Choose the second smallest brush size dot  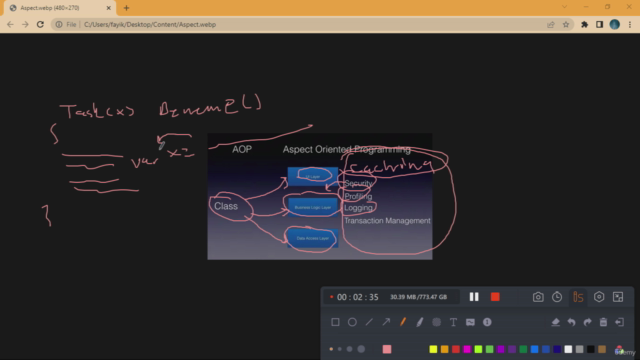[x=340, y=349]
